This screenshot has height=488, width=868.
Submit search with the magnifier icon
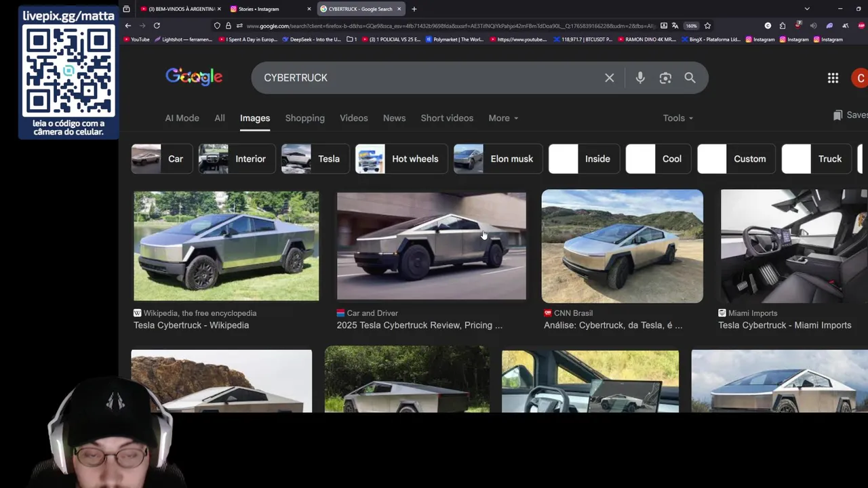[690, 78]
